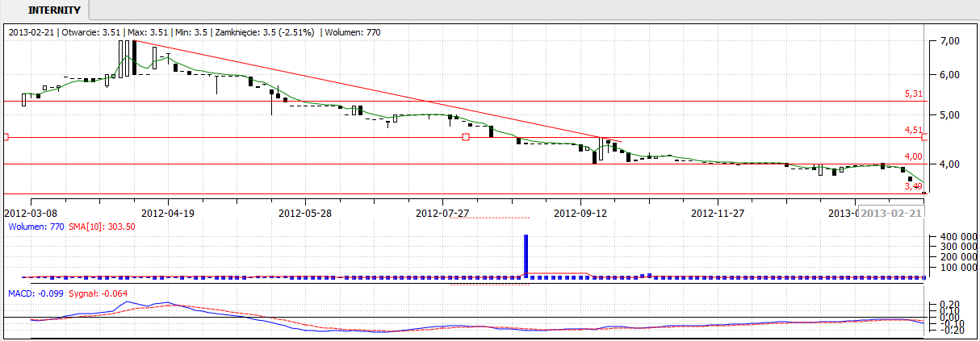This screenshot has width=980, height=341.
Task: Click the 2012-09-12 date on time axis
Action: 580,213
